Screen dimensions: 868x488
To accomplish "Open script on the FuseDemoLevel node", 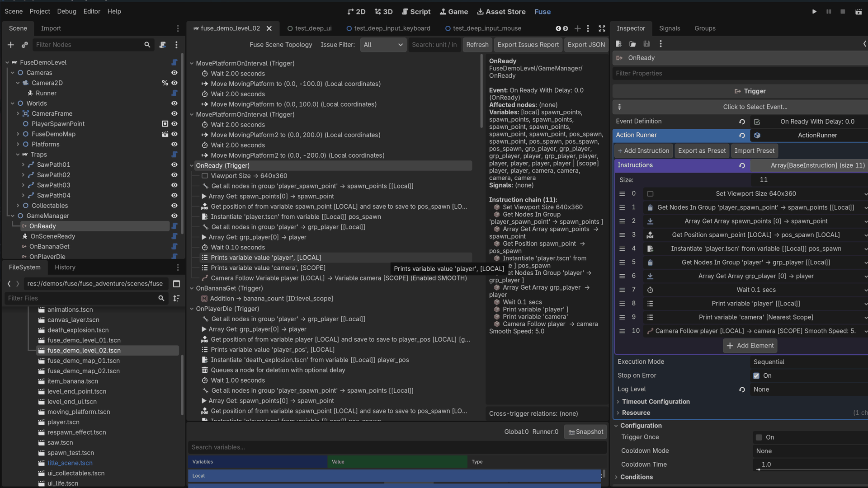I will pyautogui.click(x=175, y=62).
